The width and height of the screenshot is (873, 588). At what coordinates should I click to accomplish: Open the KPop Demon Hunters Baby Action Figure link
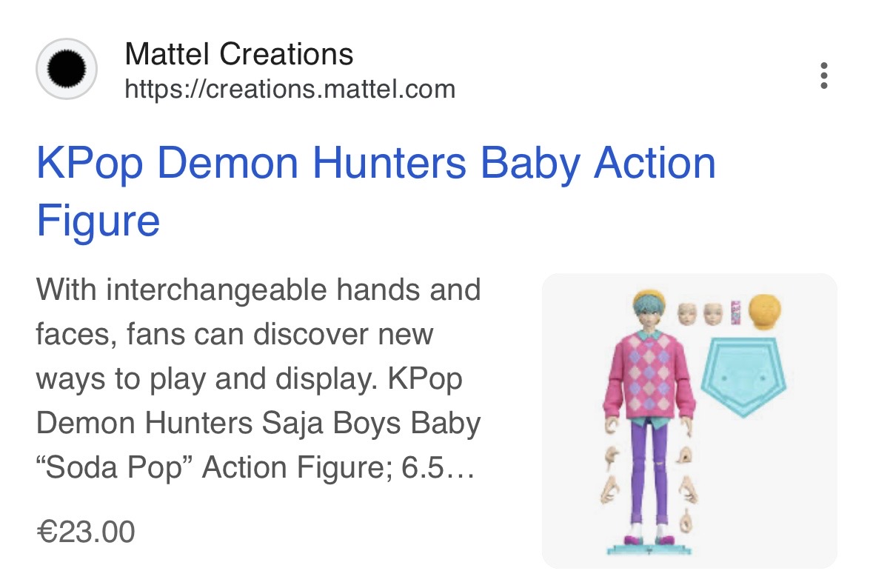click(x=376, y=192)
